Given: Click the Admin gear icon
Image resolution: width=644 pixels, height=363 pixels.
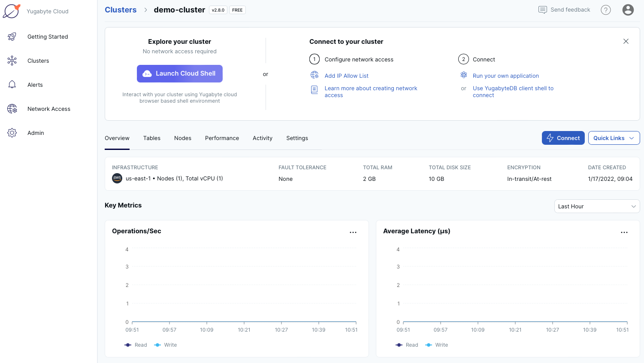Looking at the screenshot, I should (12, 133).
